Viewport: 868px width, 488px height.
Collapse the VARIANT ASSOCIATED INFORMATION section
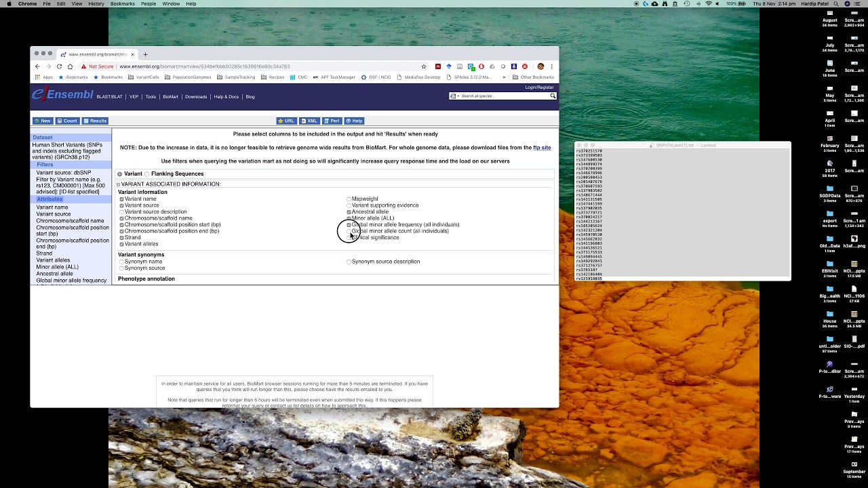(118, 184)
